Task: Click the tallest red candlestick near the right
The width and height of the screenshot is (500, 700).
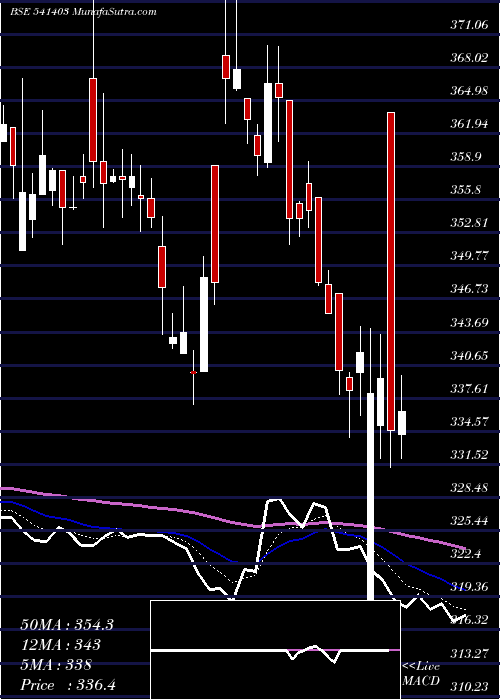Action: pos(391,271)
